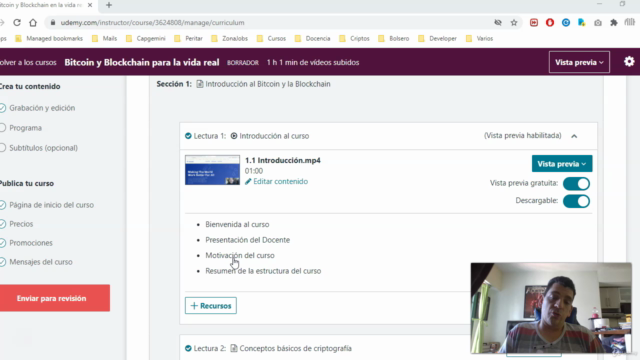Click 'Motivación del curso' bullet text
This screenshot has height=360, width=640.
click(x=240, y=256)
